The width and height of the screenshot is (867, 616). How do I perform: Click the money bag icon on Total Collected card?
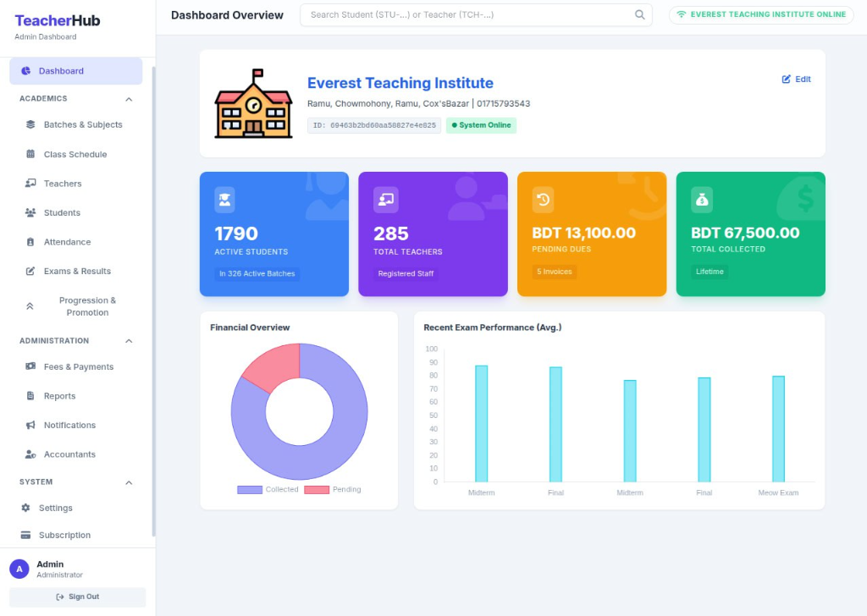(701, 200)
